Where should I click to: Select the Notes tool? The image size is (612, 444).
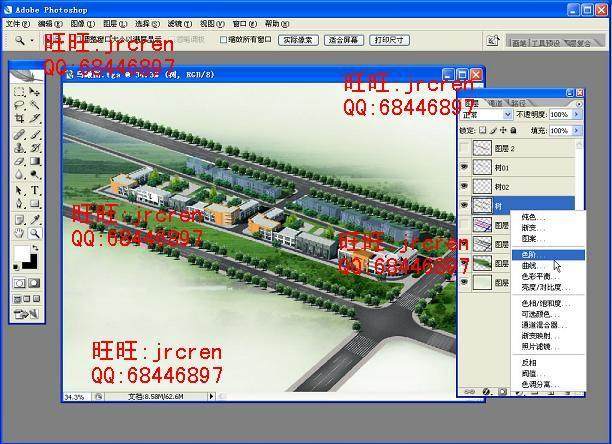click(19, 220)
